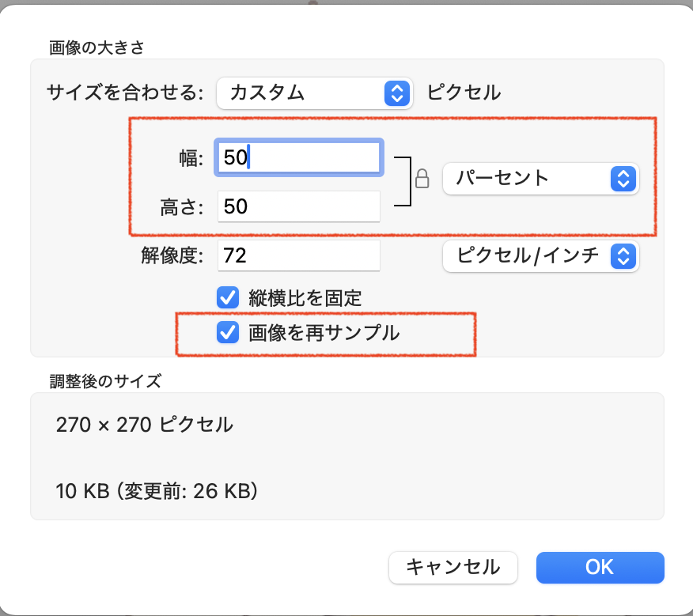The image size is (693, 616).
Task: Expand the パーセント unit dropdown
Action: 540,178
